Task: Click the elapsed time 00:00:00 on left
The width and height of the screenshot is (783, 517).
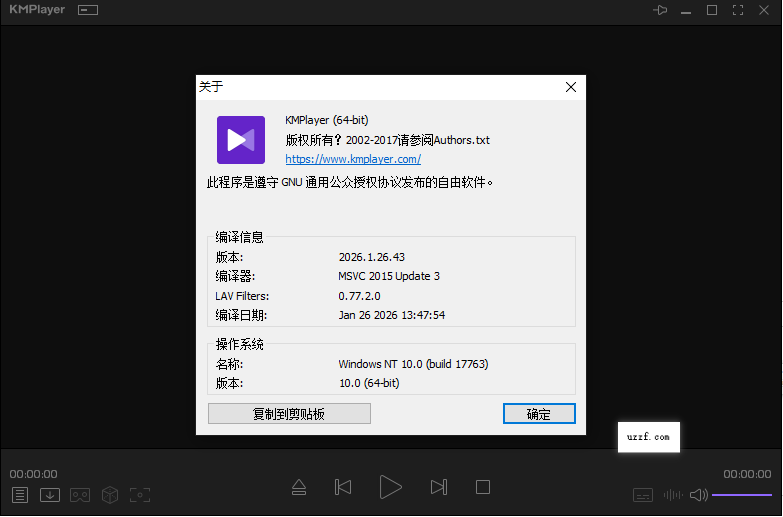Action: pos(33,474)
